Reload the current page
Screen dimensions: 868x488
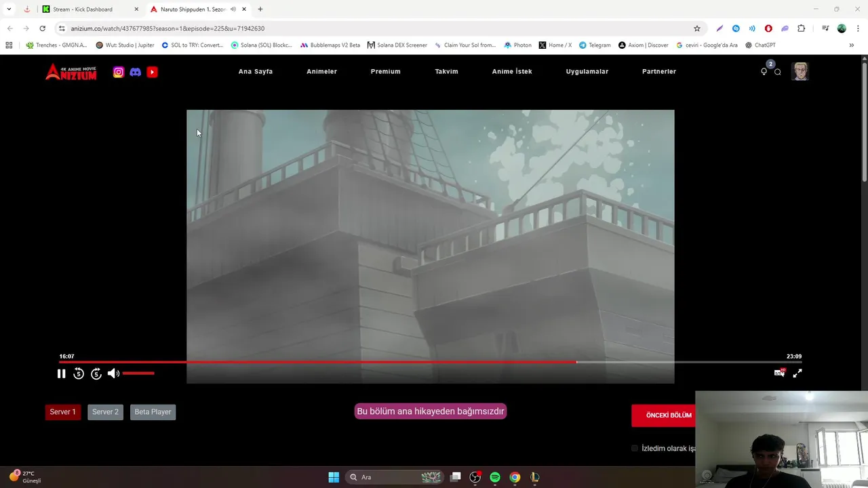(42, 28)
